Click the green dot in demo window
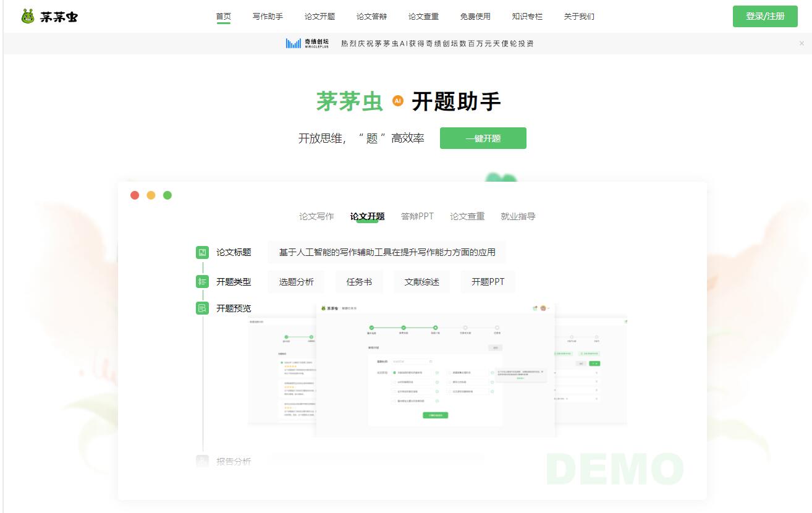Image resolution: width=812 pixels, height=513 pixels. point(167,195)
